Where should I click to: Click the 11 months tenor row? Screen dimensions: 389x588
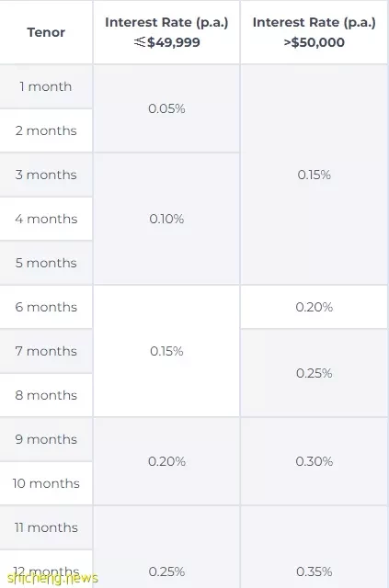(46, 527)
